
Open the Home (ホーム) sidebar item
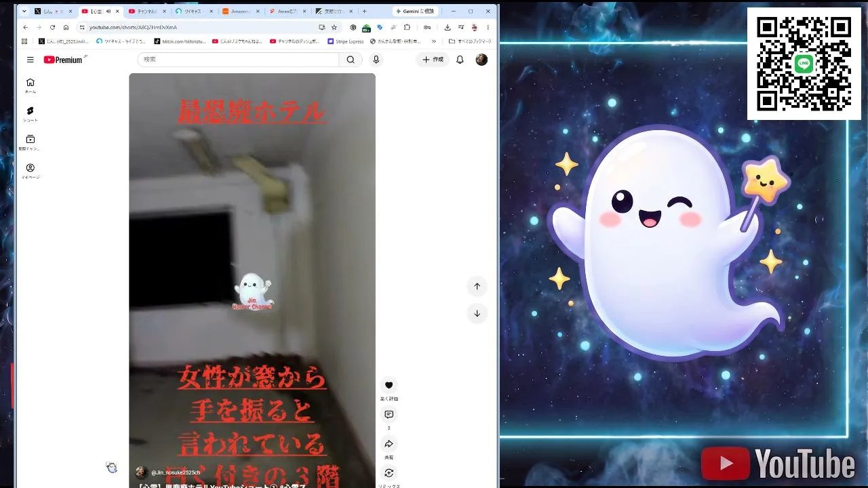30,85
